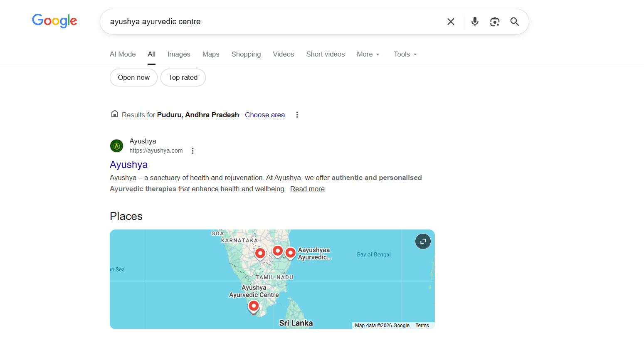
Task: Expand the map with the enlarge icon
Action: coord(423,241)
